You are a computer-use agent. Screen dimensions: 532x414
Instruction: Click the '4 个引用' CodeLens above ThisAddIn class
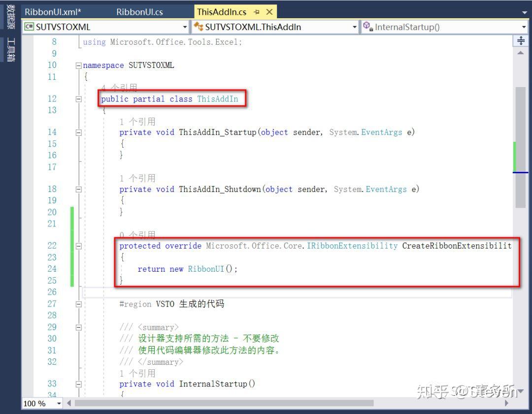point(119,88)
